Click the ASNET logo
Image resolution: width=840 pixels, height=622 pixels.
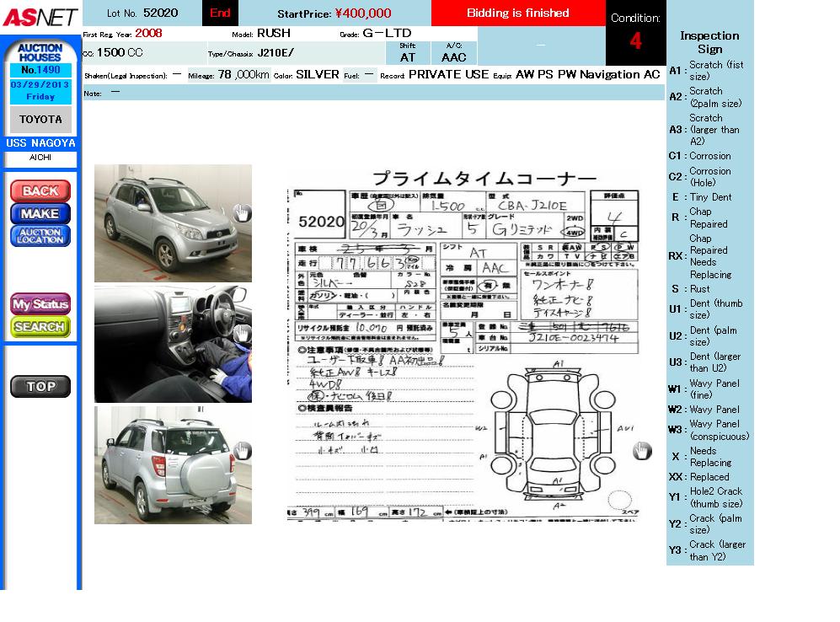tap(40, 17)
